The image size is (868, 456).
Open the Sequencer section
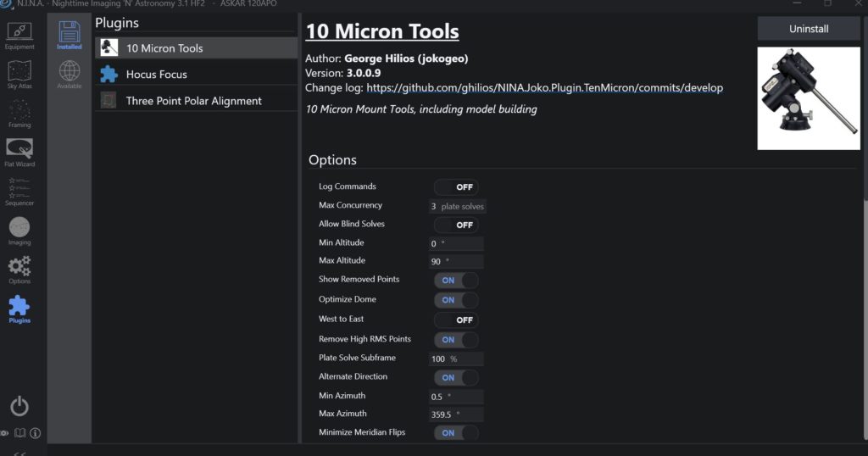coord(19,192)
